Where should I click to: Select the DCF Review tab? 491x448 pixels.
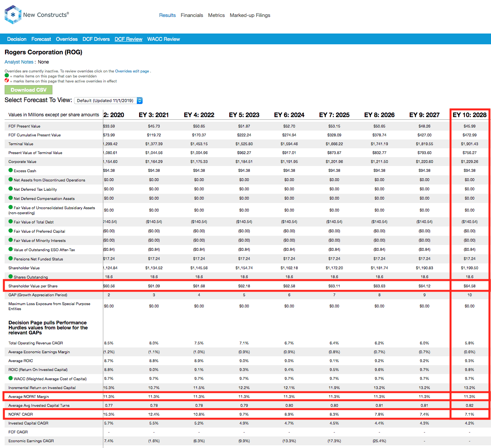128,39
